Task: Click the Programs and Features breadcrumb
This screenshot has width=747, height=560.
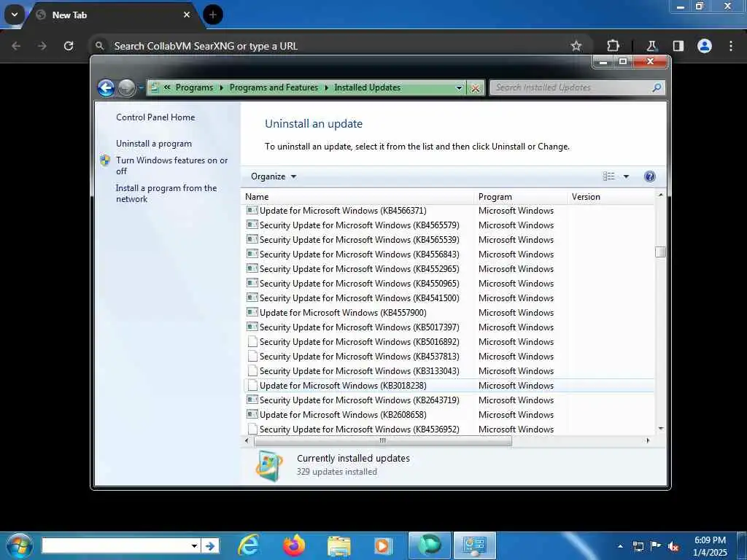Action: point(274,87)
